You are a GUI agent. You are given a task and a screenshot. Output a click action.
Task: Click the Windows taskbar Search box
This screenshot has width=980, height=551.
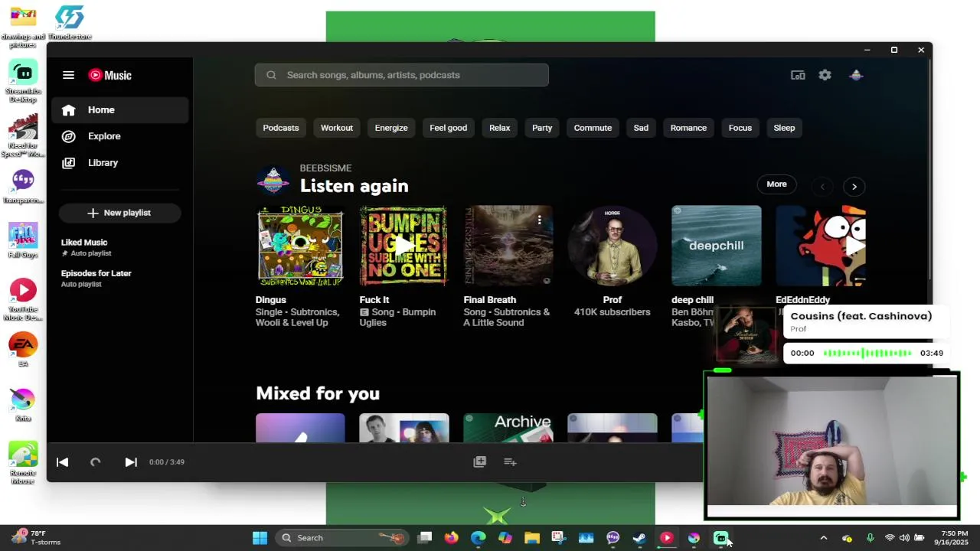pos(341,538)
